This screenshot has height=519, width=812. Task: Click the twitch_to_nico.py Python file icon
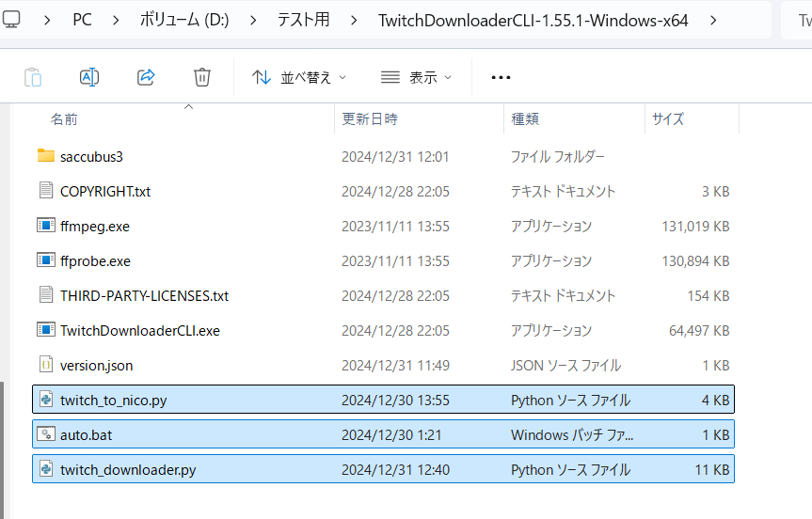[45, 400]
